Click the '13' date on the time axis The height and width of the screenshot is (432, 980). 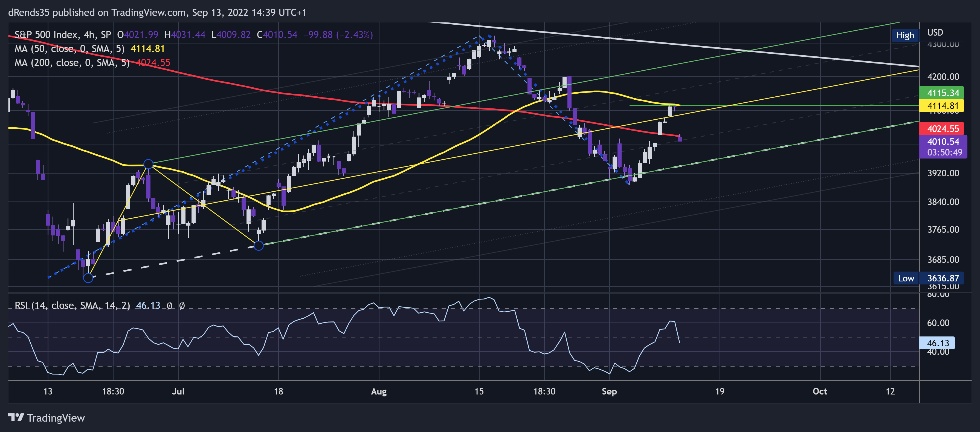point(48,391)
